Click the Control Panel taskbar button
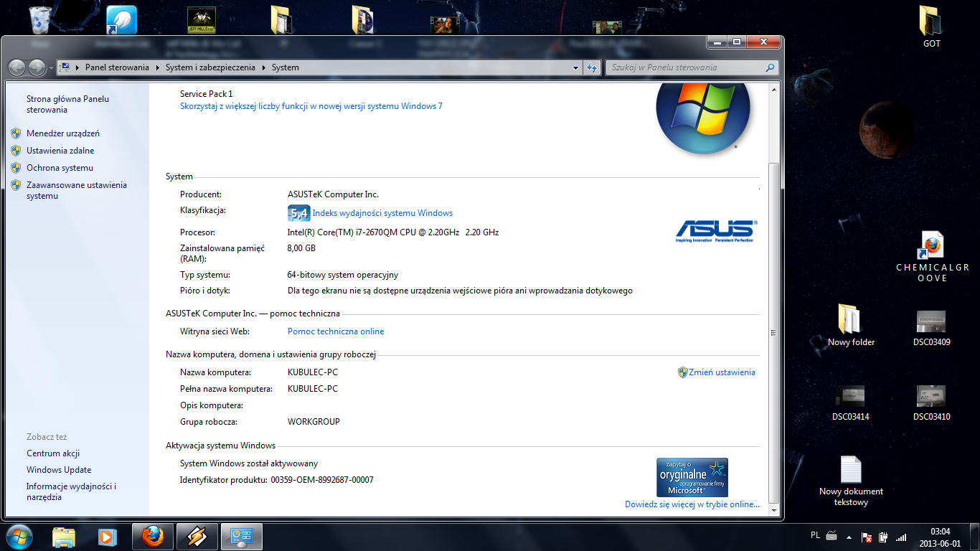 242,537
